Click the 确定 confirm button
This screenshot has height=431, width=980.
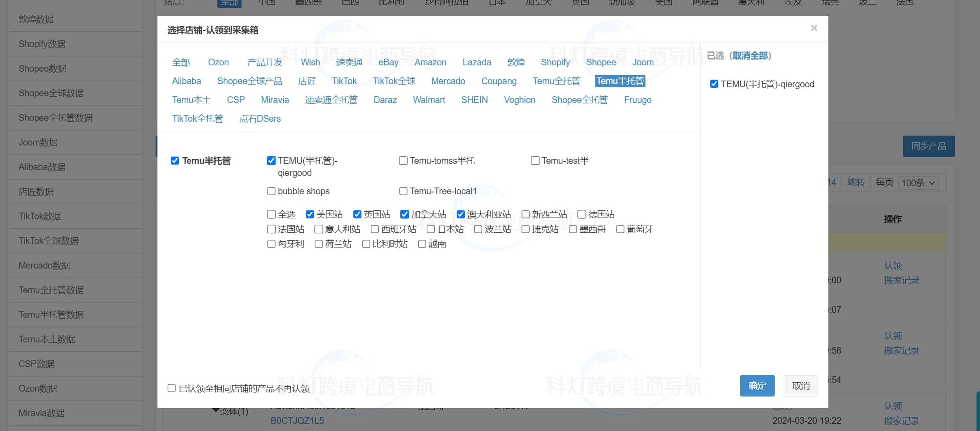757,385
